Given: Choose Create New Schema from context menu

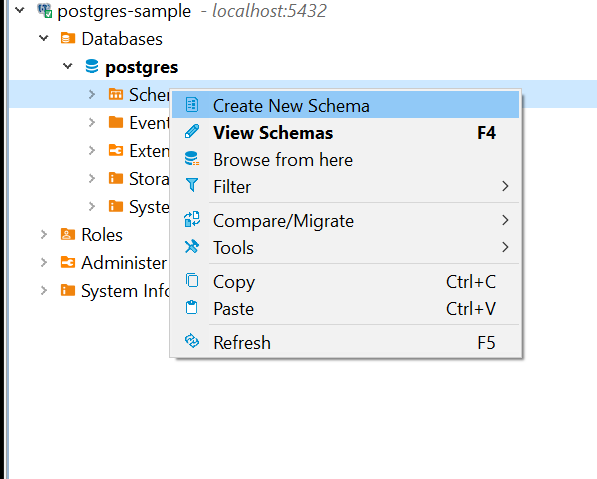Looking at the screenshot, I should click(x=345, y=105).
